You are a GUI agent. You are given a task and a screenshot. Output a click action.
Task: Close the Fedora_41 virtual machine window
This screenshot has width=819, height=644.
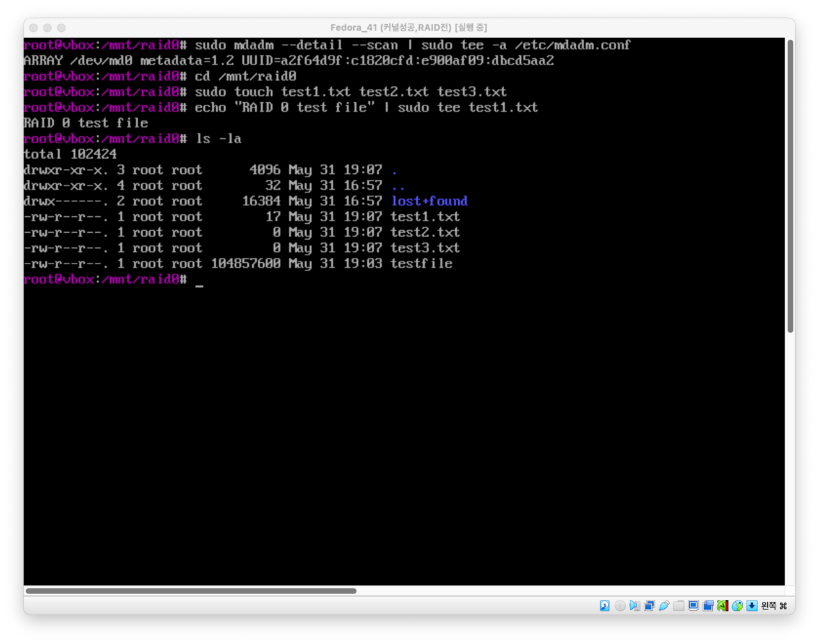(33, 27)
